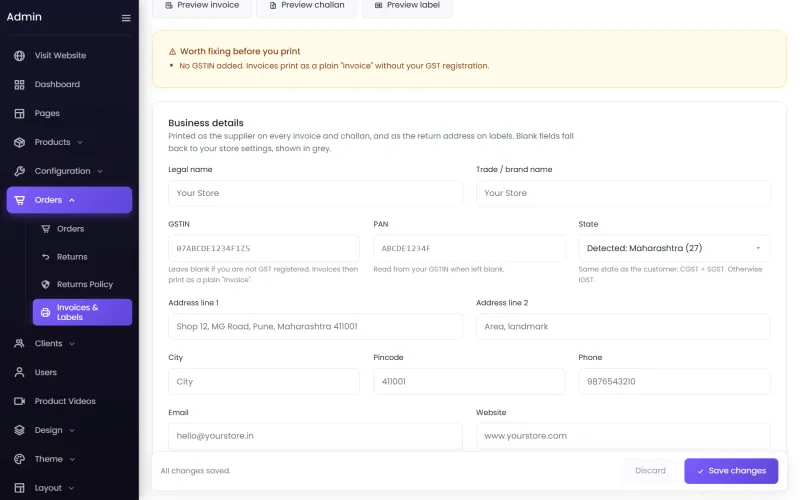Focus the City input field
The width and height of the screenshot is (800, 500).
264,382
